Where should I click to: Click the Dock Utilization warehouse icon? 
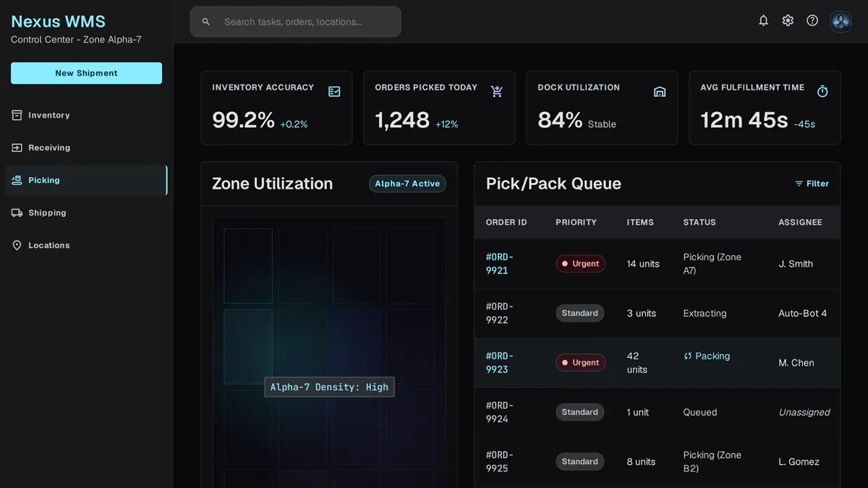(660, 92)
